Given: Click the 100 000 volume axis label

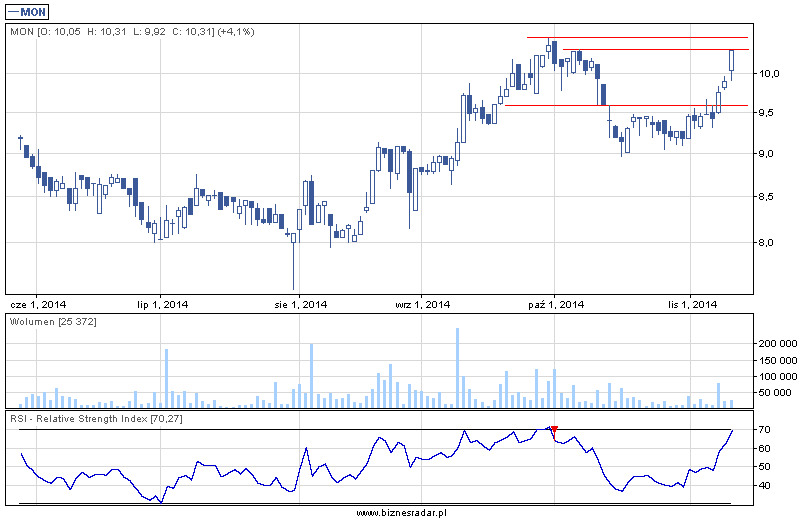Looking at the screenshot, I should point(778,377).
